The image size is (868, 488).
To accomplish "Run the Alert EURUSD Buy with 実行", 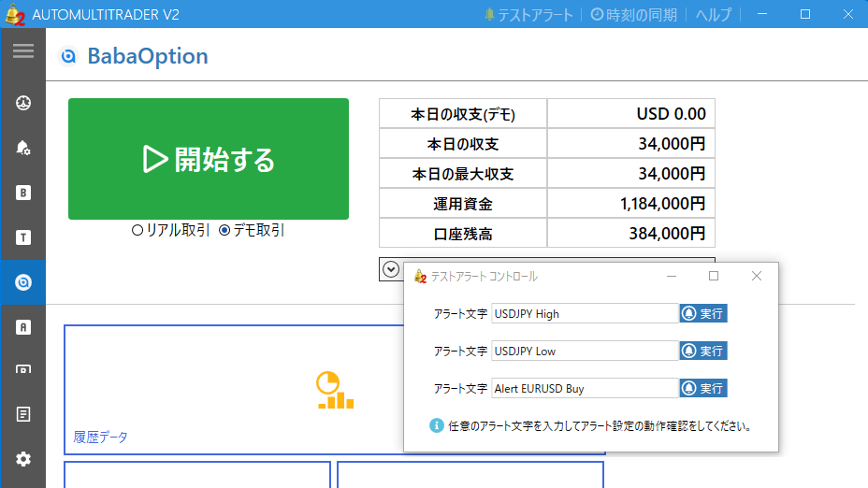I will coord(703,388).
